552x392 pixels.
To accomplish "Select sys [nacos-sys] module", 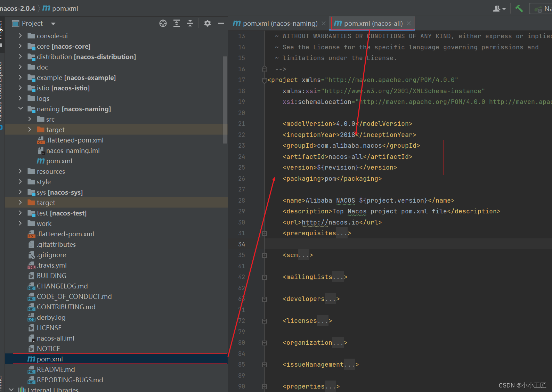I will coord(60,192).
